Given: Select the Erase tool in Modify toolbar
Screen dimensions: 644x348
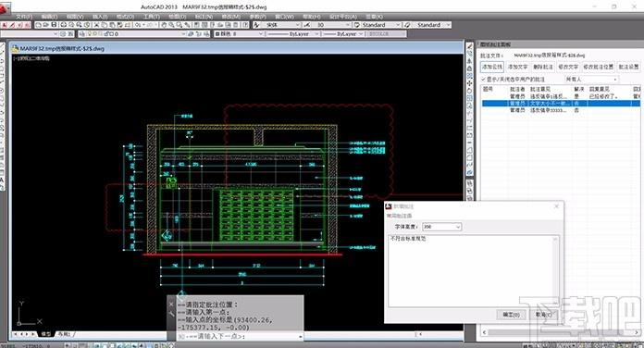Looking at the screenshot, I should [469, 45].
